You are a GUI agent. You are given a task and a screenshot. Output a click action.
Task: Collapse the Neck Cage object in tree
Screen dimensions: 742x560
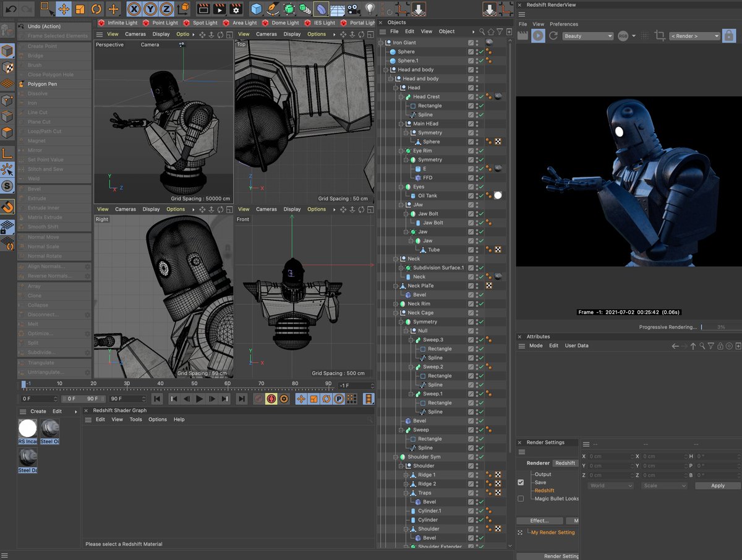[394, 313]
